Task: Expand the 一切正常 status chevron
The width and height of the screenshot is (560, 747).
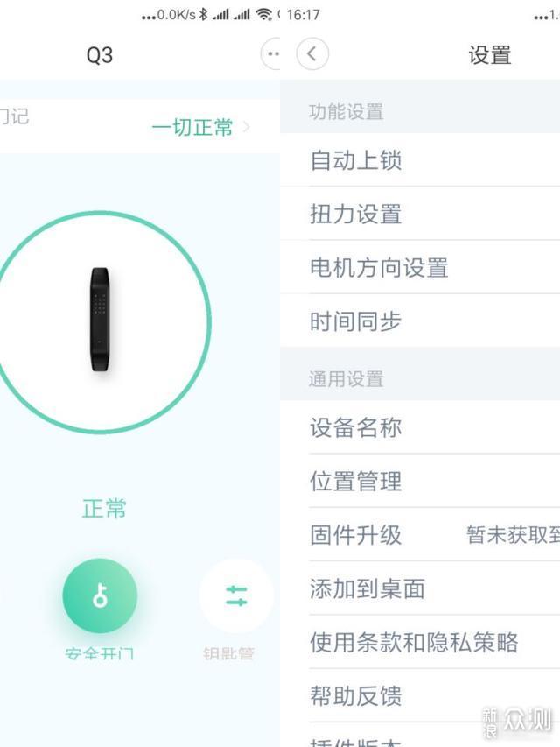Action: 246,127
